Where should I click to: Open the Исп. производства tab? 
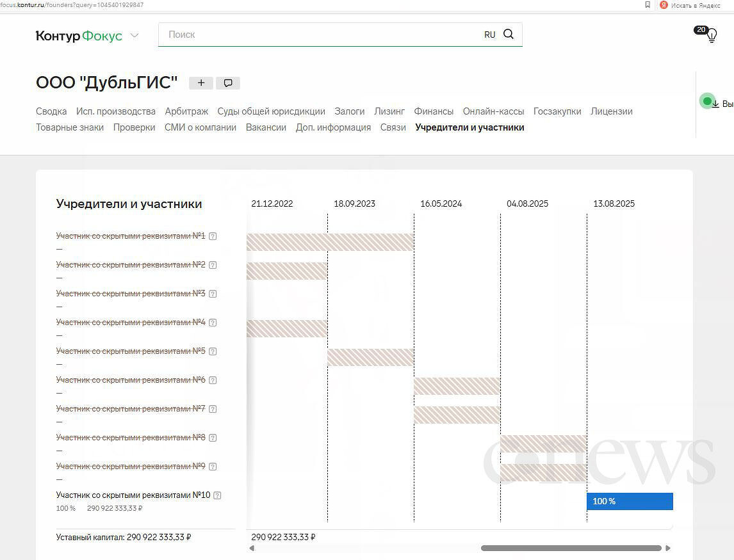coord(116,111)
